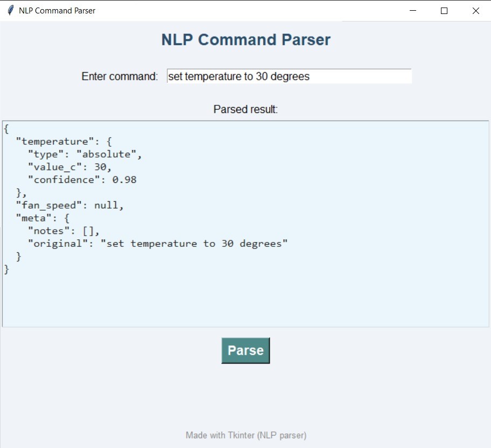Maximize the NLP Command Parser window

pyautogui.click(x=444, y=11)
